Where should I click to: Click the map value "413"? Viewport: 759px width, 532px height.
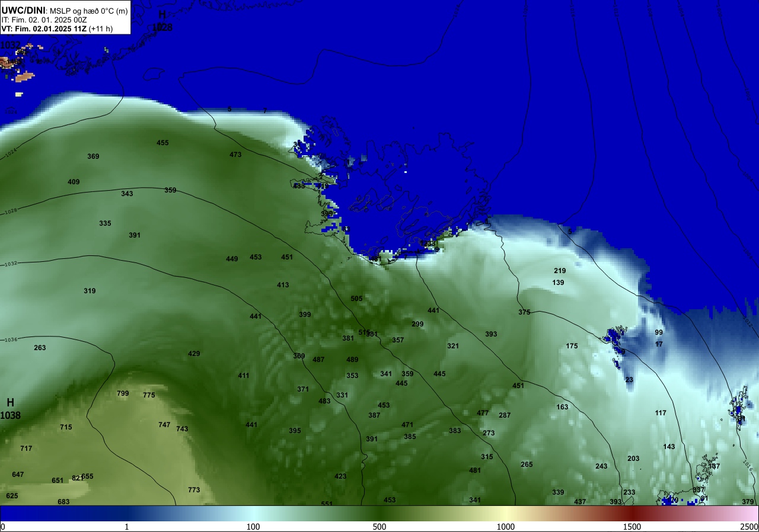283,285
